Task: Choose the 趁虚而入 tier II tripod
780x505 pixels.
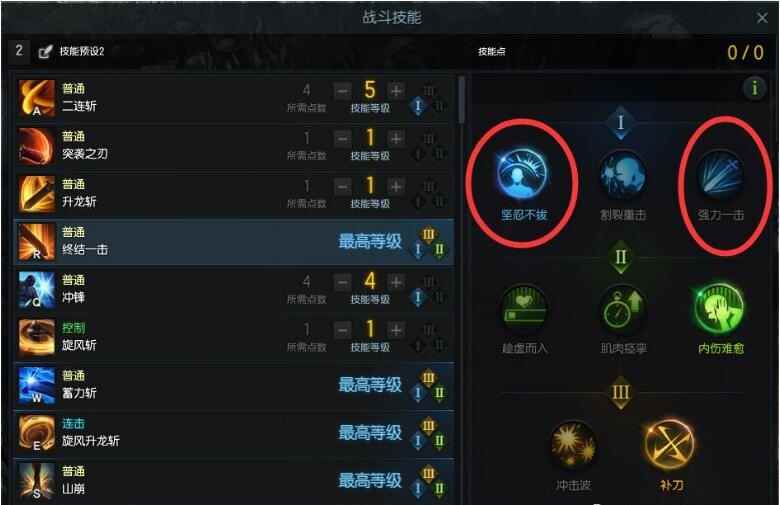Action: pyautogui.click(x=524, y=308)
